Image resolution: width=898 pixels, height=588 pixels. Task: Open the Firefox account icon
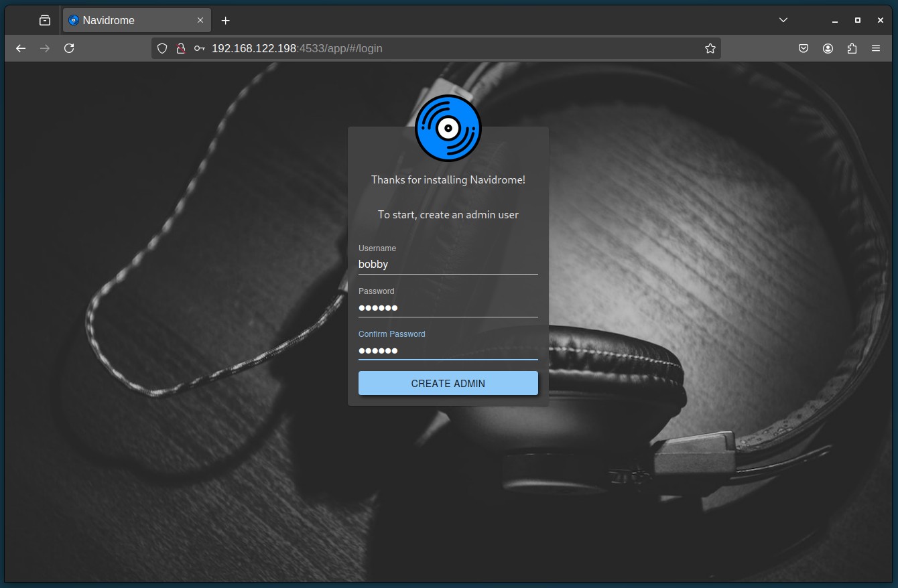click(828, 48)
